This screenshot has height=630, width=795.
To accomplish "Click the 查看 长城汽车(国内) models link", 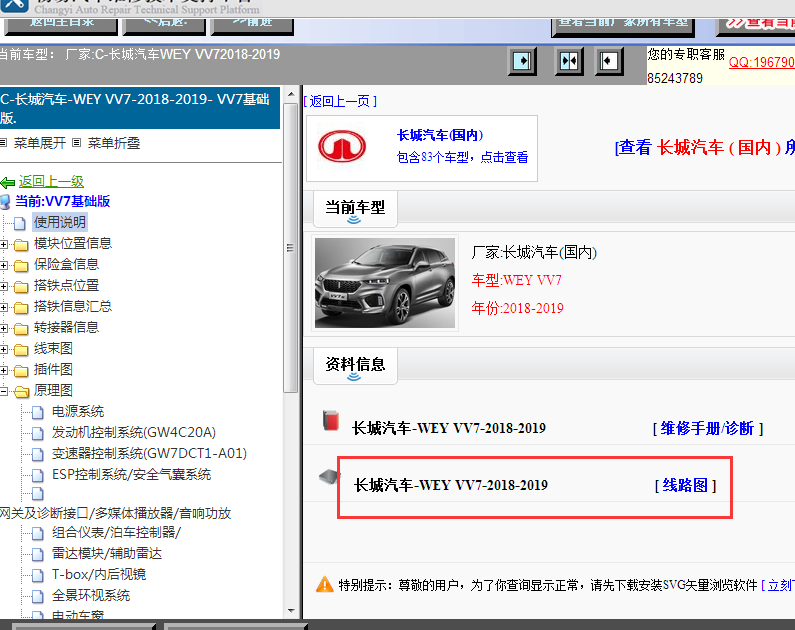I will [x=705, y=147].
